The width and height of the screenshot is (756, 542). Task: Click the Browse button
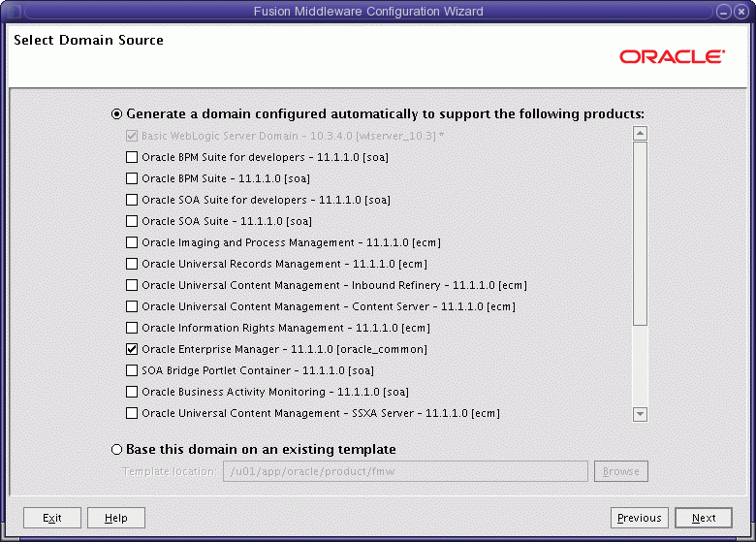[621, 471]
